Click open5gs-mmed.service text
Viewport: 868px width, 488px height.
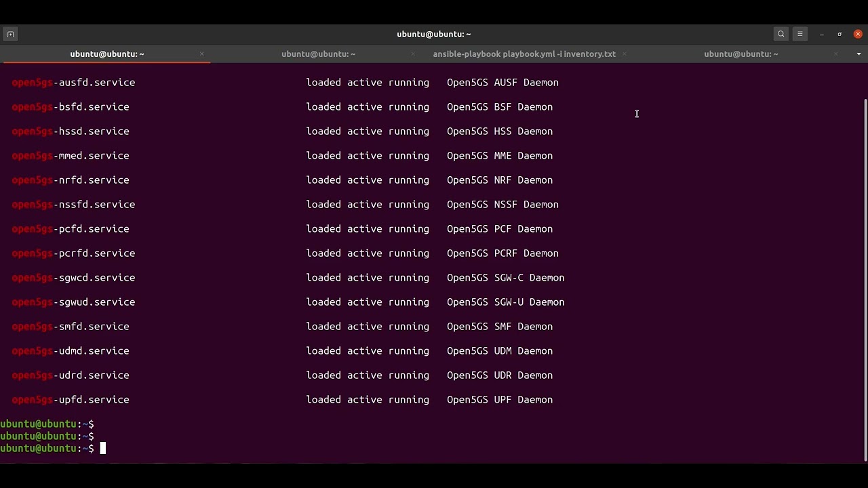(x=71, y=156)
